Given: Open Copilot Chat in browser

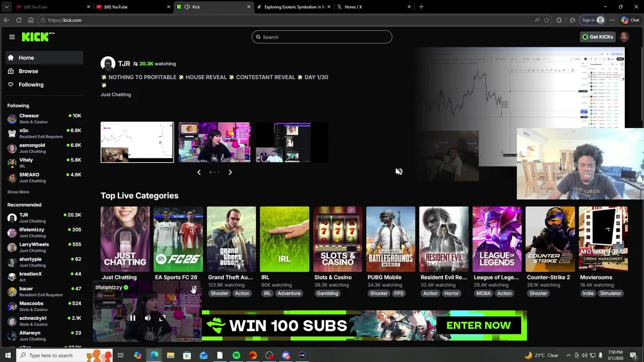Looking at the screenshot, I should pyautogui.click(x=630, y=20).
